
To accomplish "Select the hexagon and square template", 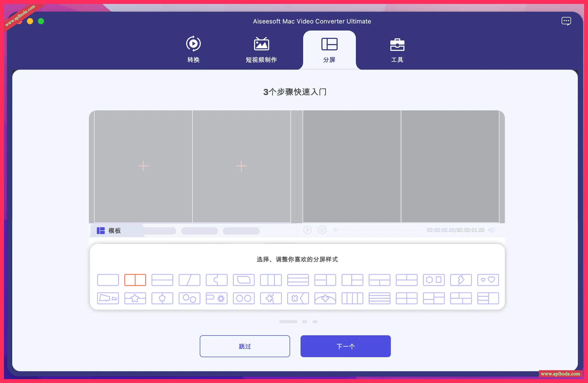I will pos(434,280).
